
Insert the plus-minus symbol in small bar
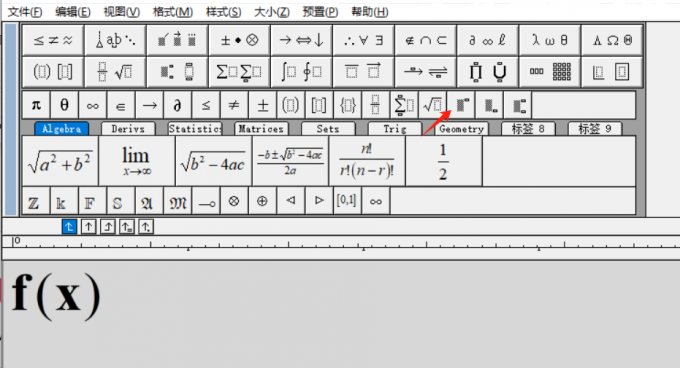tap(262, 105)
